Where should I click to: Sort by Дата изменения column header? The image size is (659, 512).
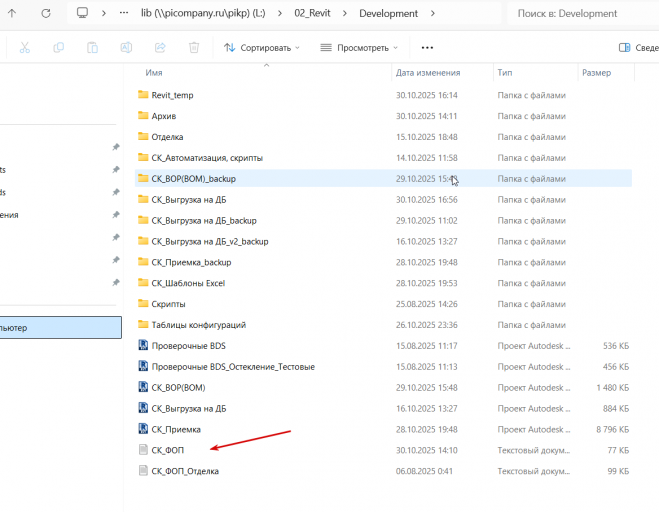pyautogui.click(x=428, y=73)
